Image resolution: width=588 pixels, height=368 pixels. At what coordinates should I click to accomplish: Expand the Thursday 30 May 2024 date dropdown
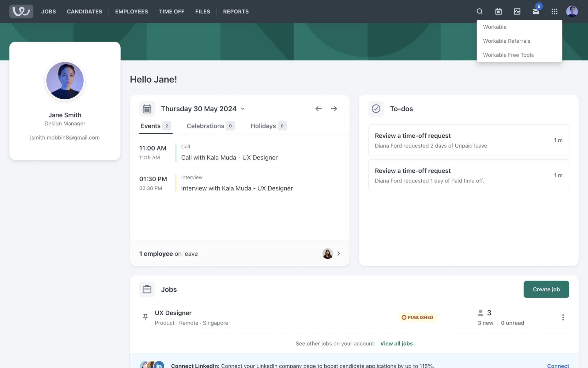tap(243, 109)
